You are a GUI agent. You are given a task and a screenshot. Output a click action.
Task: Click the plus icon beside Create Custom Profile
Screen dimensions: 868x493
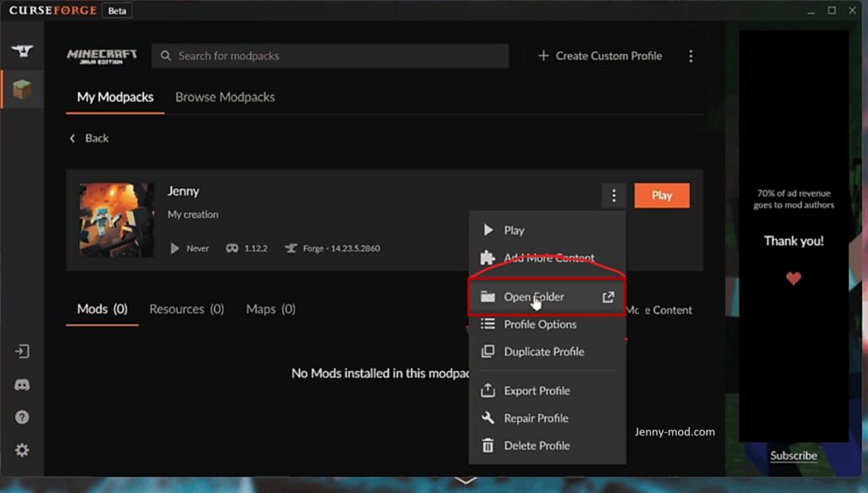(x=543, y=56)
